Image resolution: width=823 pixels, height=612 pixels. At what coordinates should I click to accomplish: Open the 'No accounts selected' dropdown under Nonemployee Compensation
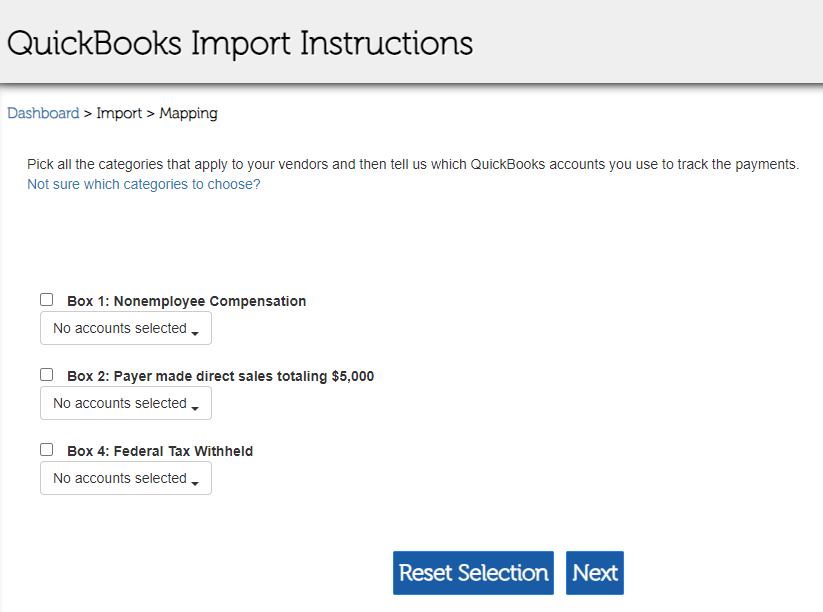click(x=120, y=328)
